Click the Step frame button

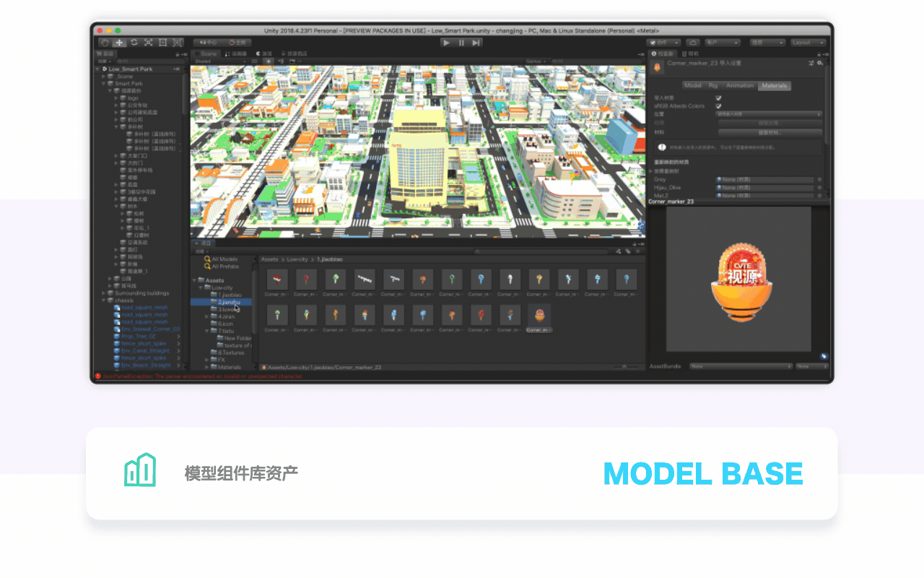coord(476,43)
